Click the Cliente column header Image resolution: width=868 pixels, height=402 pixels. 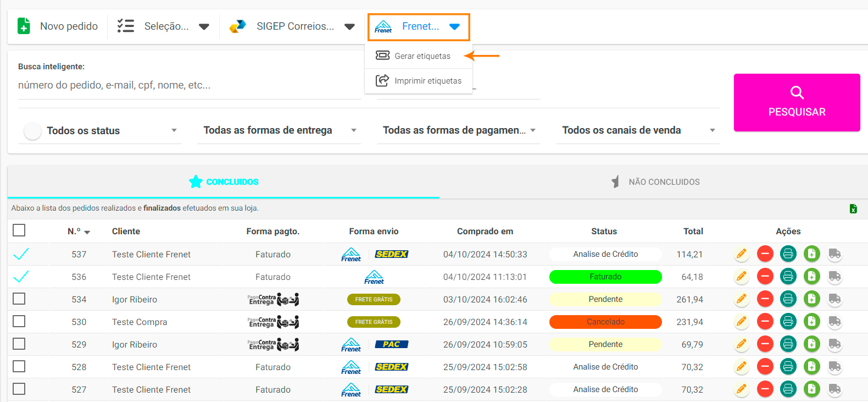(x=126, y=232)
